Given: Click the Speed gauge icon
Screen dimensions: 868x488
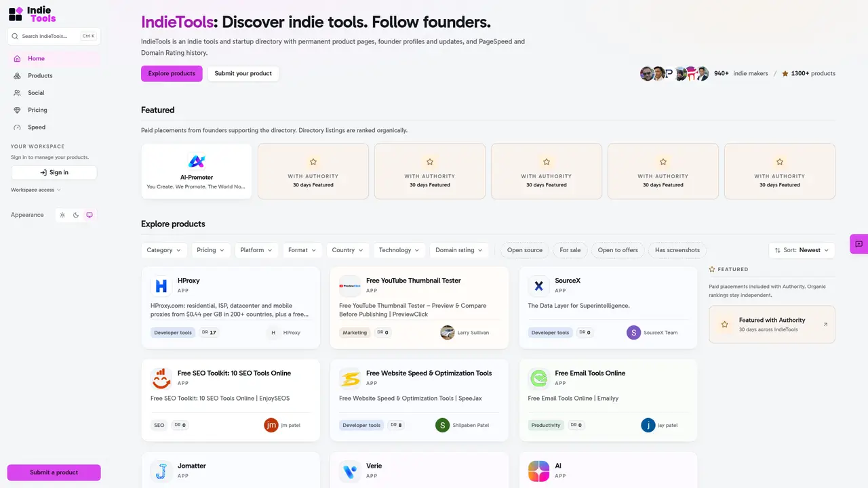Looking at the screenshot, I should pos(17,127).
